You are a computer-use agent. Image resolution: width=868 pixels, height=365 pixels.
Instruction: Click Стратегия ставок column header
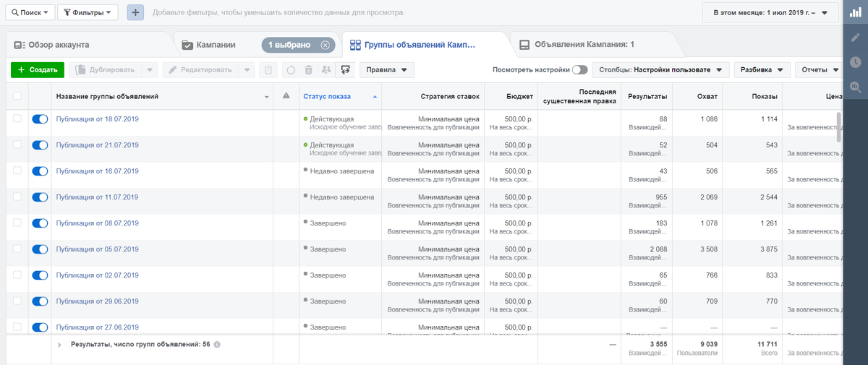point(449,96)
